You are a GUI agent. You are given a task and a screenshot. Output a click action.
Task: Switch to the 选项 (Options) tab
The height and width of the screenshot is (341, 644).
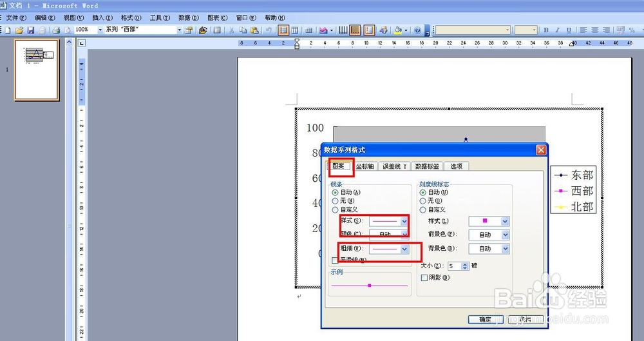point(457,166)
